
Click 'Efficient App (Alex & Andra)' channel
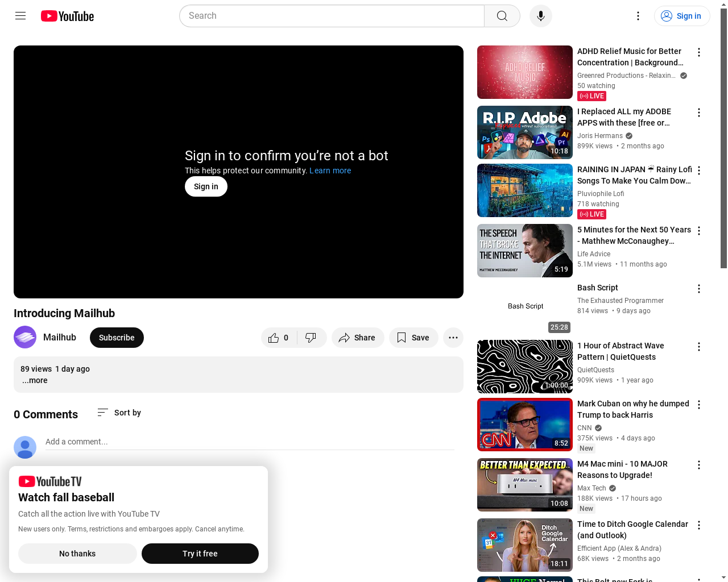619,548
